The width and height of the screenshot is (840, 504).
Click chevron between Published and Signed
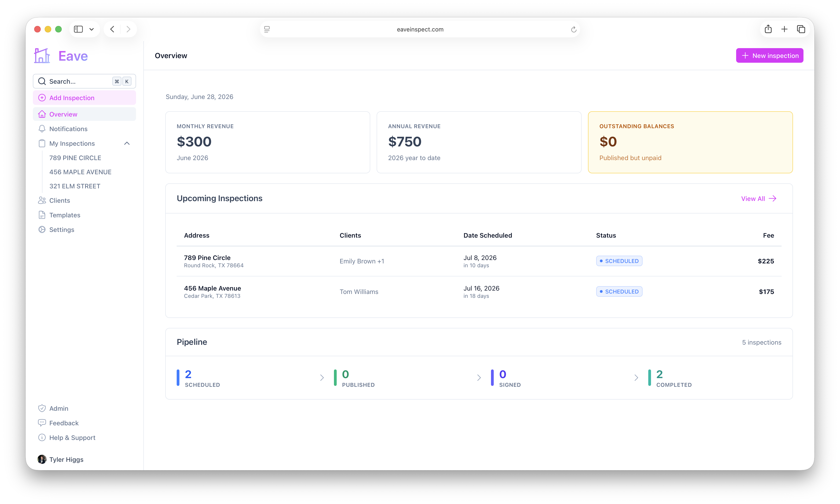pyautogui.click(x=479, y=378)
